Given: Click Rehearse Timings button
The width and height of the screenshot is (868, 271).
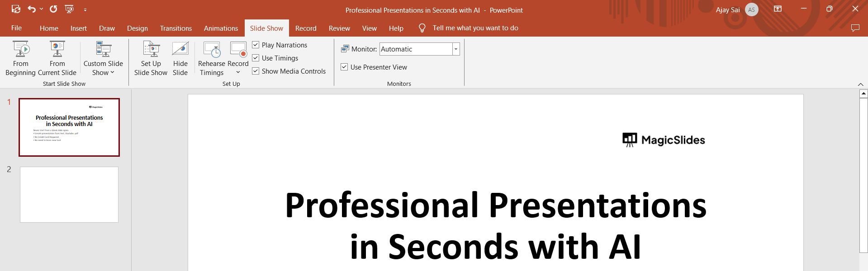Looking at the screenshot, I should click(212, 59).
